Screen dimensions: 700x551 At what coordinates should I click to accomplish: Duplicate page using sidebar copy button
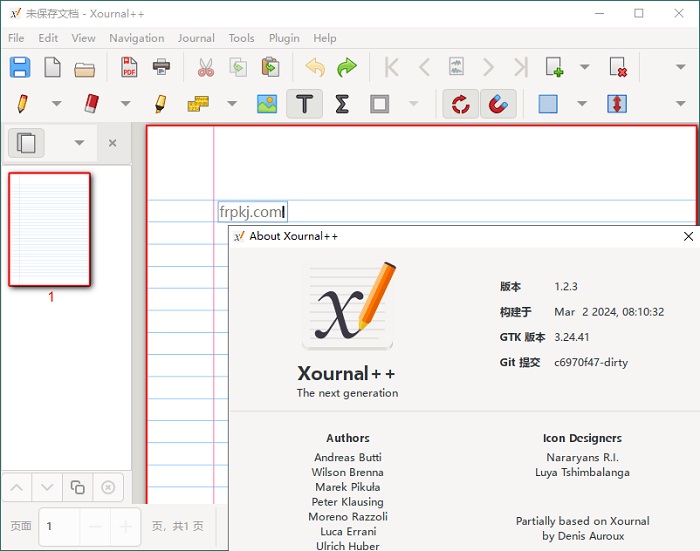coord(78,487)
